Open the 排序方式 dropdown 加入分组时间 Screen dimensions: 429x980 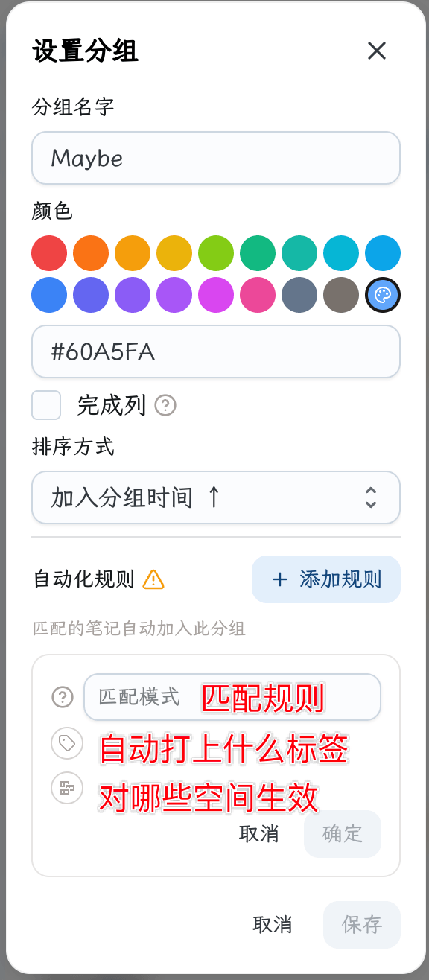pos(216,497)
